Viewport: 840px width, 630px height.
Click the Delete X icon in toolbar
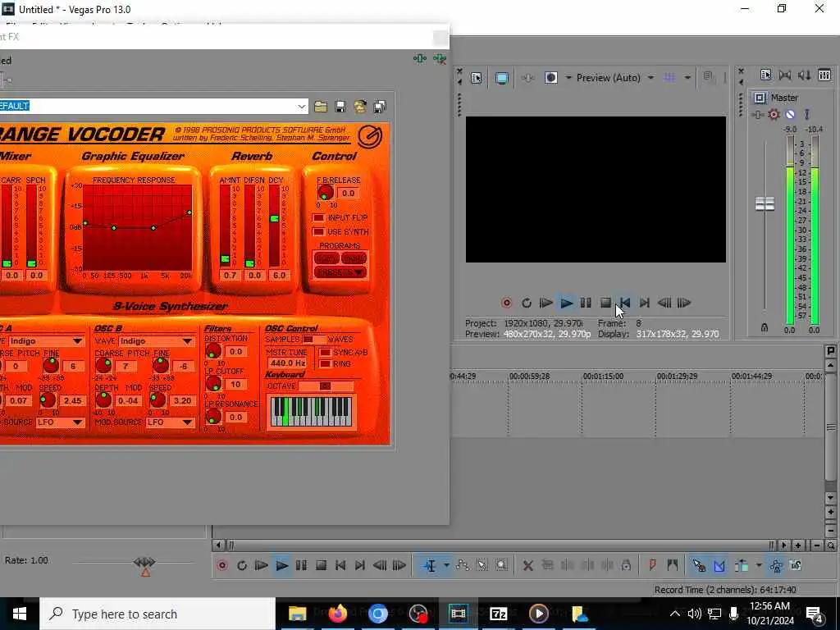pos(528,566)
